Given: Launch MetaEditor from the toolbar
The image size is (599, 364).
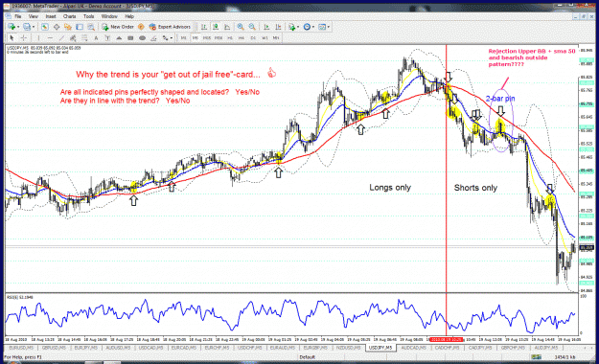Looking at the screenshot, I should (141, 27).
